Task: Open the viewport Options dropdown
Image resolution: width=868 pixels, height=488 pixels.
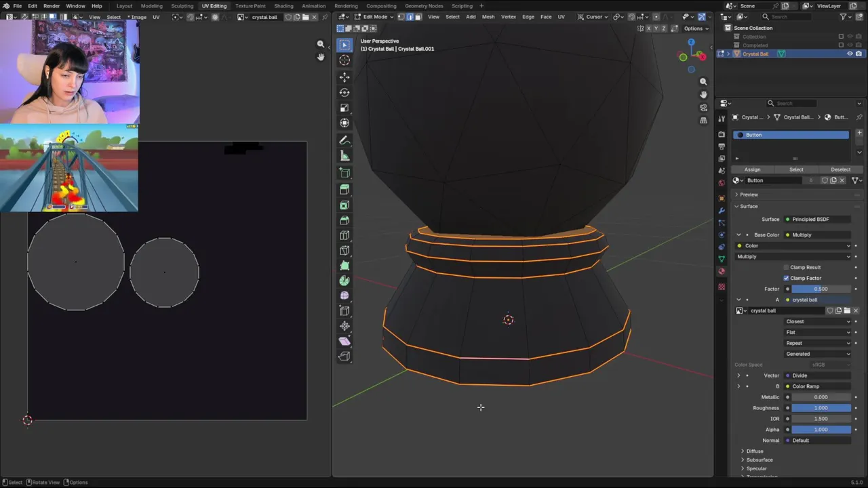Action: tap(696, 28)
